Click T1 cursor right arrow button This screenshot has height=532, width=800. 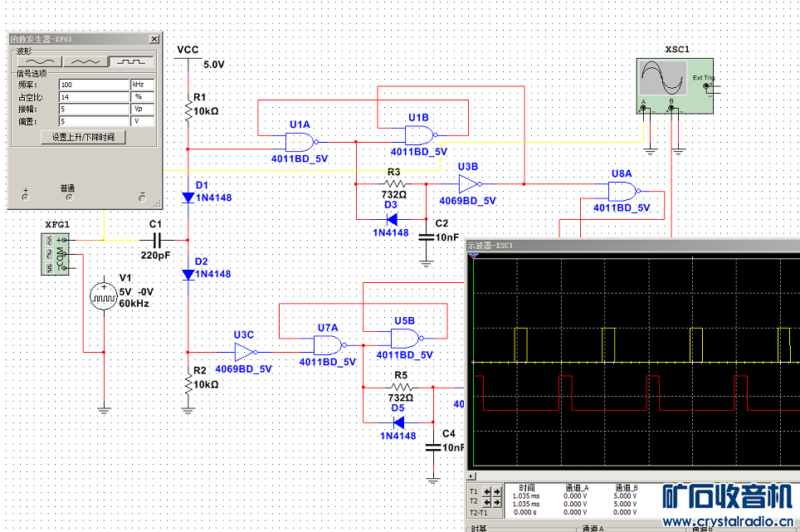tap(496, 492)
